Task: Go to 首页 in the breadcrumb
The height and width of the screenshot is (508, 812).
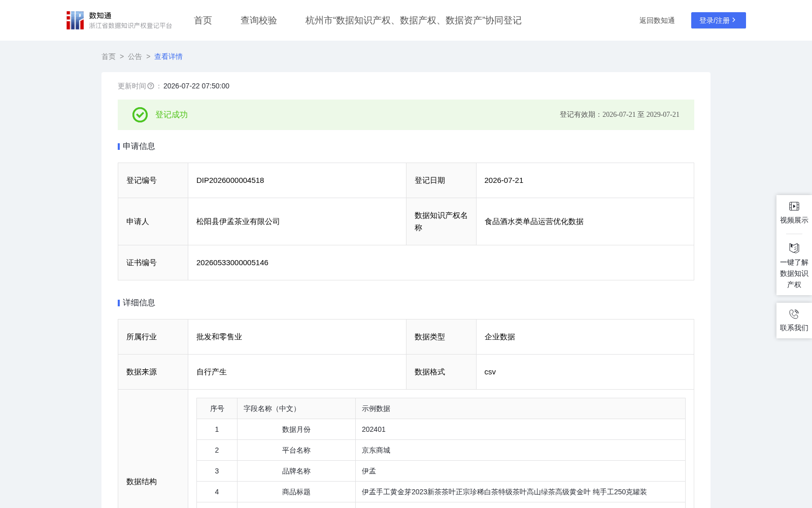Action: click(x=109, y=56)
